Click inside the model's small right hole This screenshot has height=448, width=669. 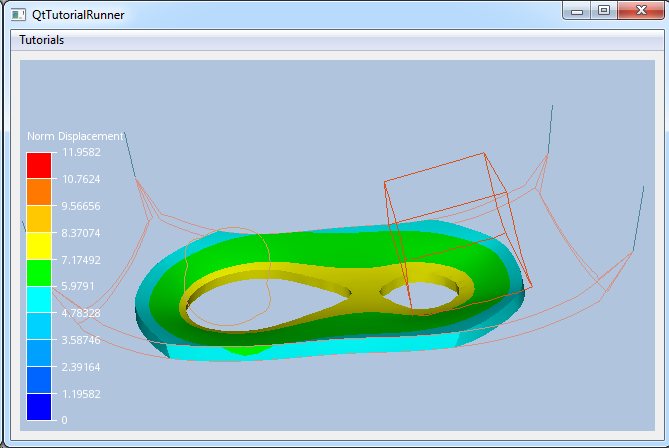[422, 294]
